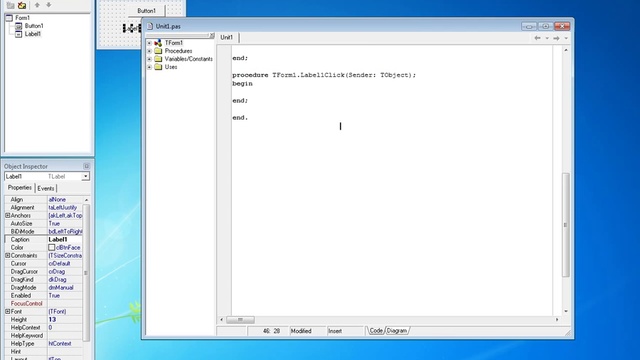The image size is (640, 360).
Task: Expand the Constraints property
Action: tap(7, 255)
